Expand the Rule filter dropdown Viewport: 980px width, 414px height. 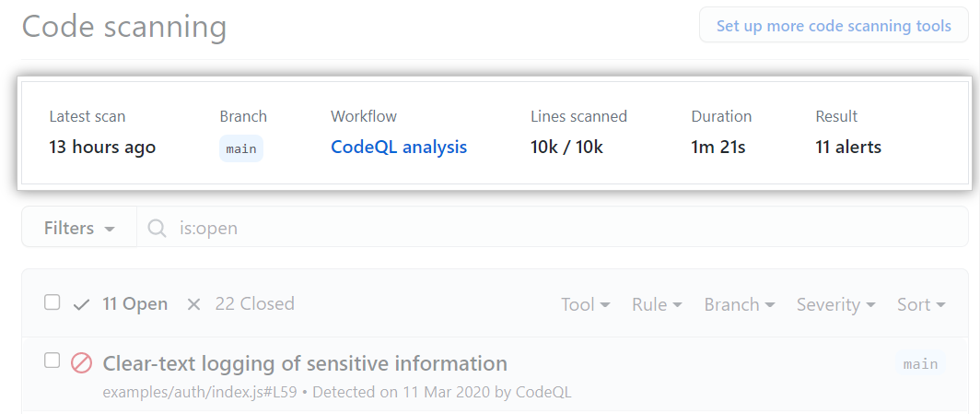click(657, 304)
